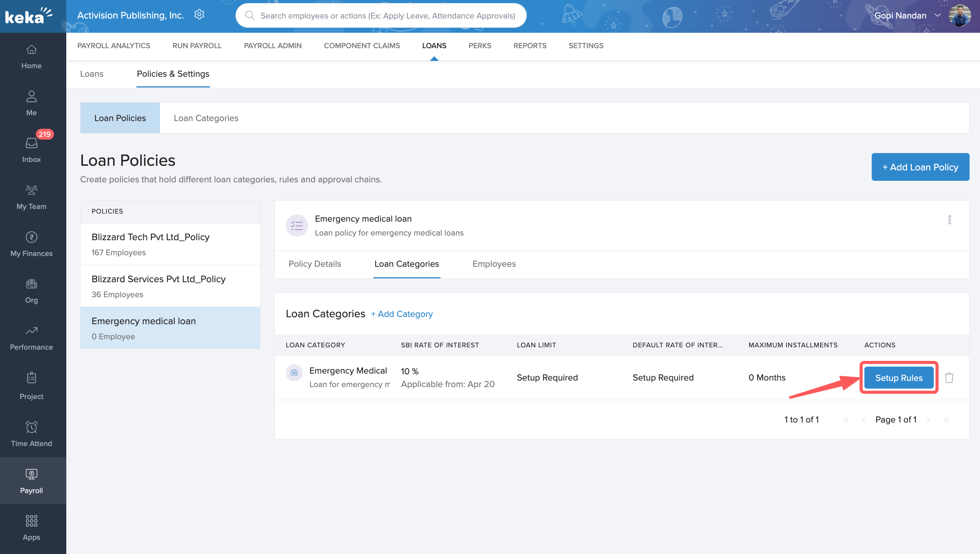The height and width of the screenshot is (554, 980).
Task: Click the Add Loan Policy button
Action: (920, 167)
